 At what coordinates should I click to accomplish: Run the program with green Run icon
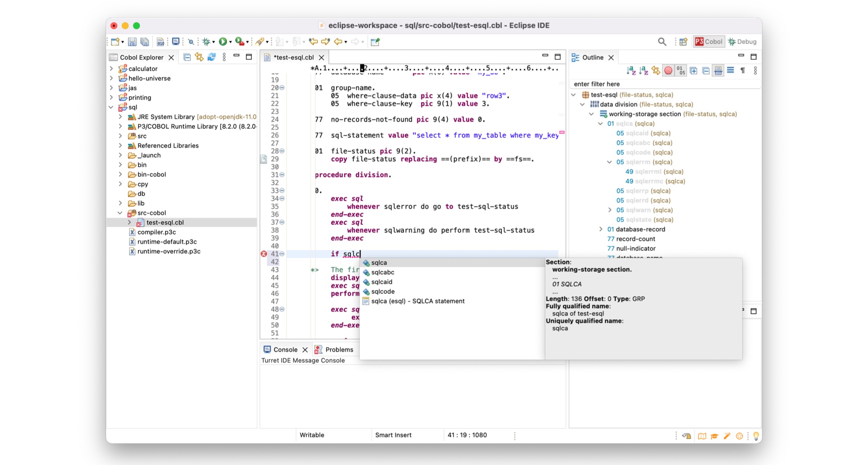223,42
